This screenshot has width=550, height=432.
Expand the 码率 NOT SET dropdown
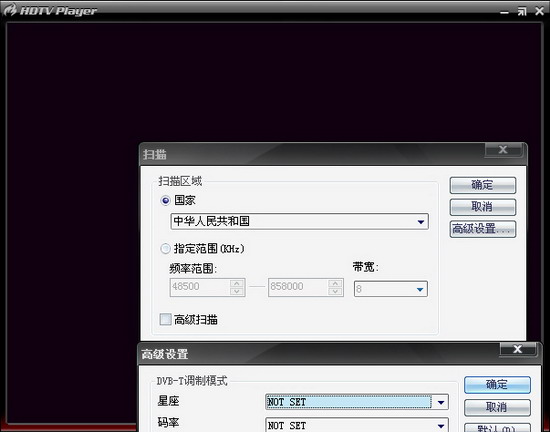pyautogui.click(x=357, y=425)
